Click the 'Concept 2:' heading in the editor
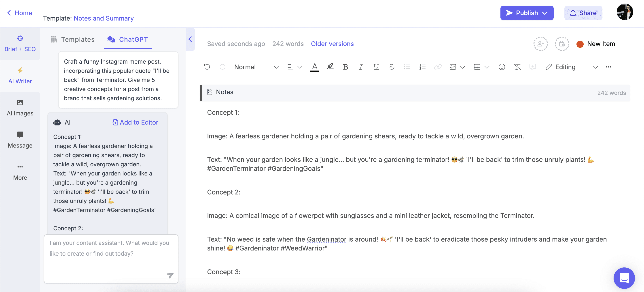Screen dimensions: 644x292 [x=224, y=192]
